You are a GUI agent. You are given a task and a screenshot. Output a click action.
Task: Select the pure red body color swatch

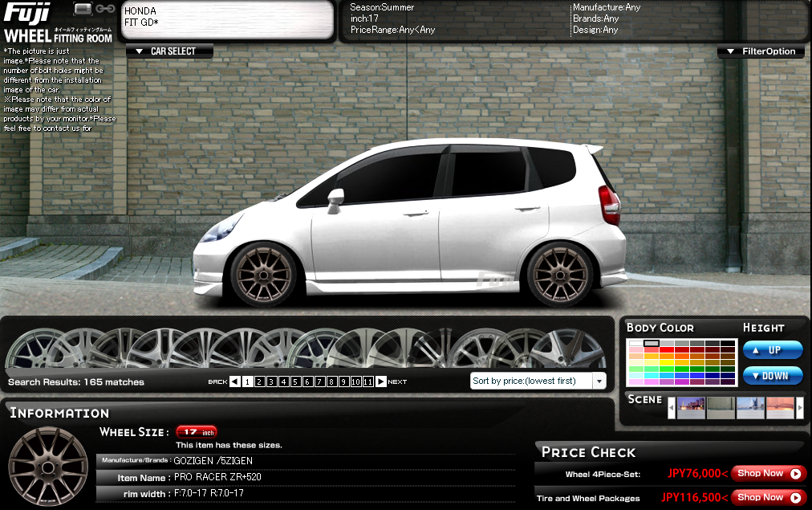(x=667, y=350)
